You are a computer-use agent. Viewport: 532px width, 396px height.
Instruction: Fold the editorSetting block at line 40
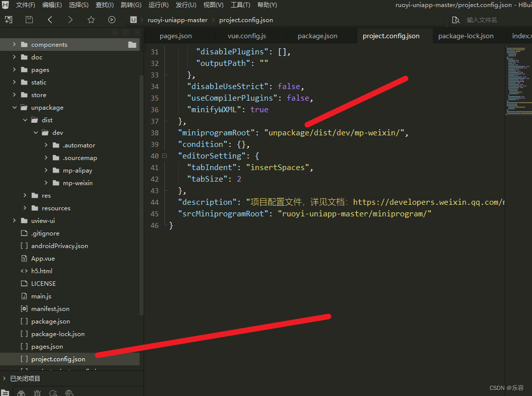tap(165, 156)
